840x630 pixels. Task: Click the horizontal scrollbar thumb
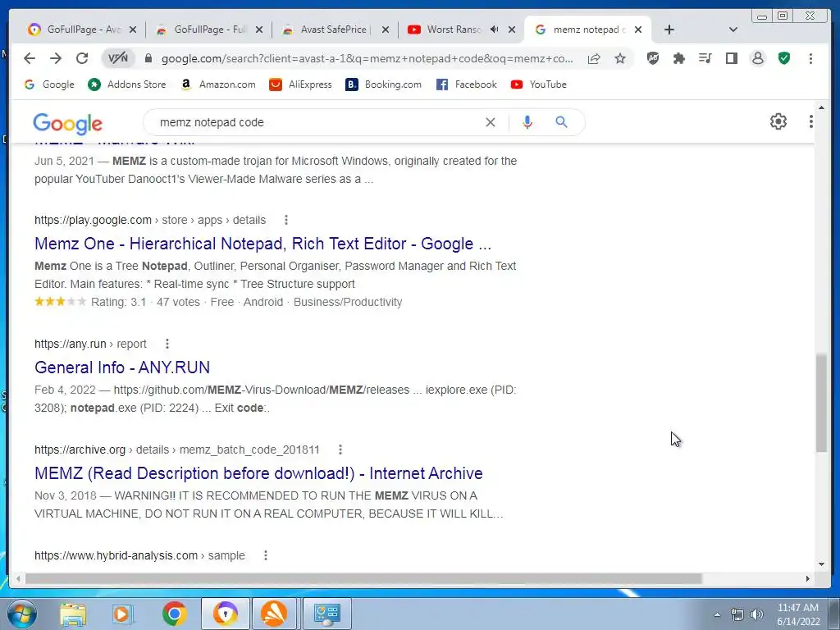click(x=363, y=578)
